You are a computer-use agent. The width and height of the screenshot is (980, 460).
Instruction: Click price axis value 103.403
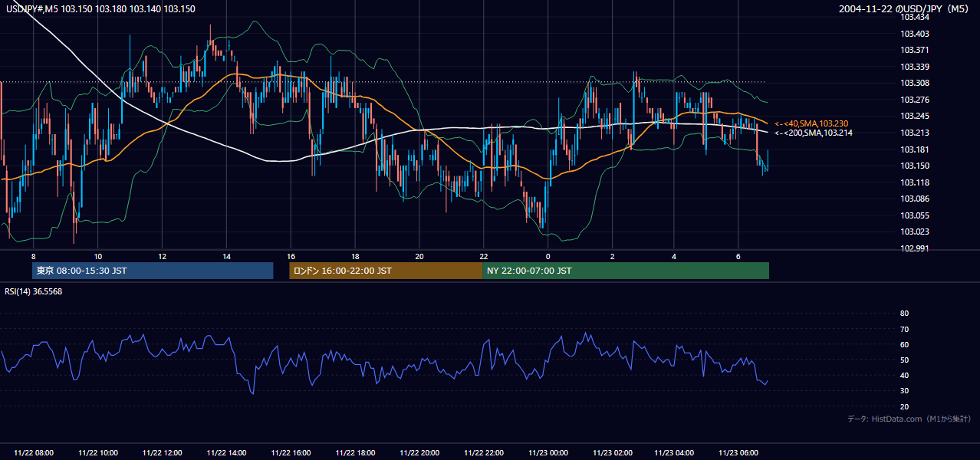pyautogui.click(x=914, y=34)
